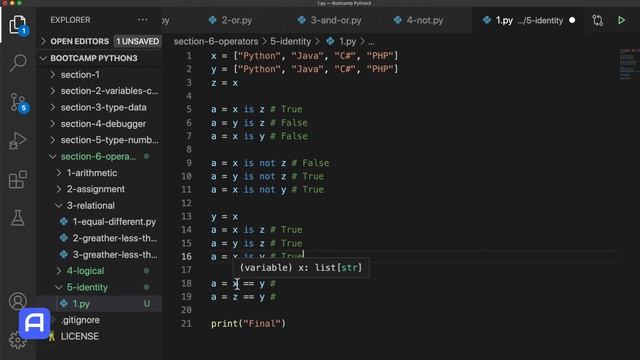Image resolution: width=640 pixels, height=360 pixels.
Task: Expand the 4-logical folder
Action: [85, 271]
